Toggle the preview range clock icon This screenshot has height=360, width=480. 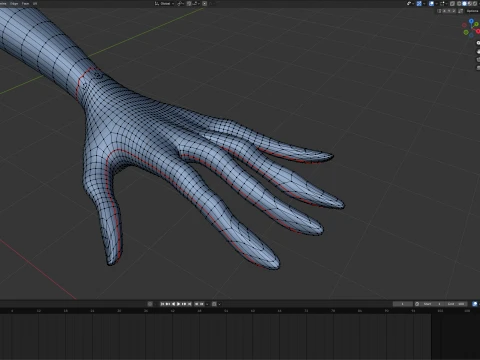pyautogui.click(x=417, y=304)
